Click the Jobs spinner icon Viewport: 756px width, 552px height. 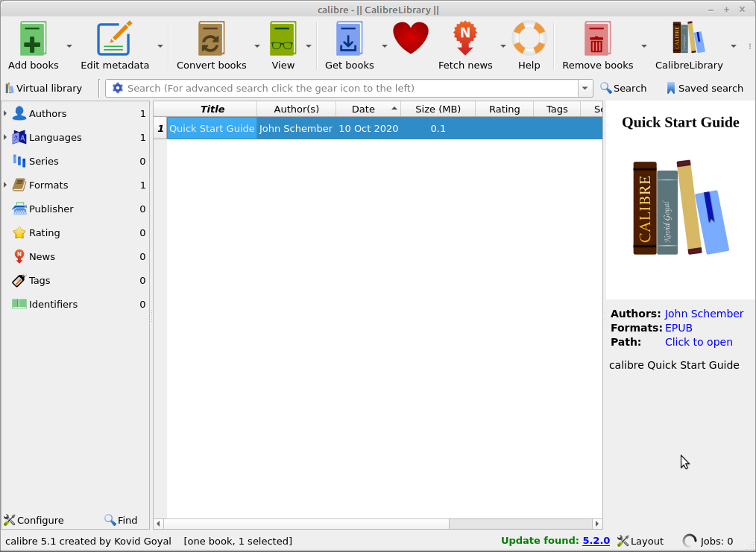[x=690, y=541]
